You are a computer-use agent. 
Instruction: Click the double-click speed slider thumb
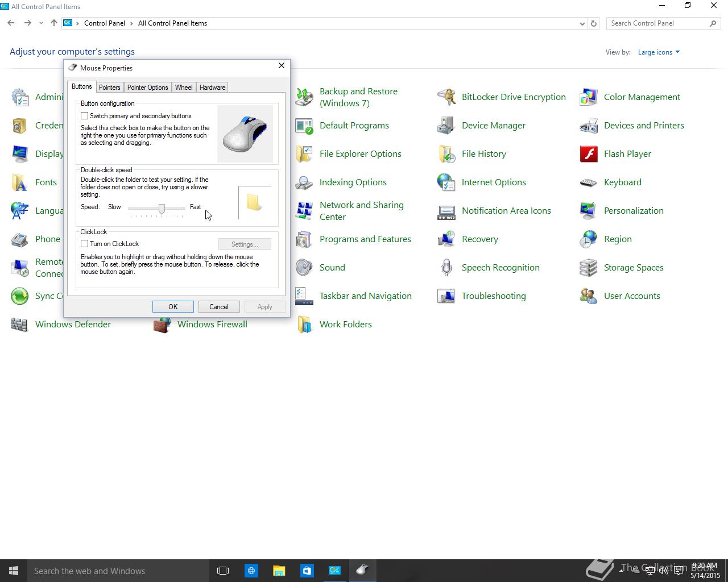pos(162,209)
